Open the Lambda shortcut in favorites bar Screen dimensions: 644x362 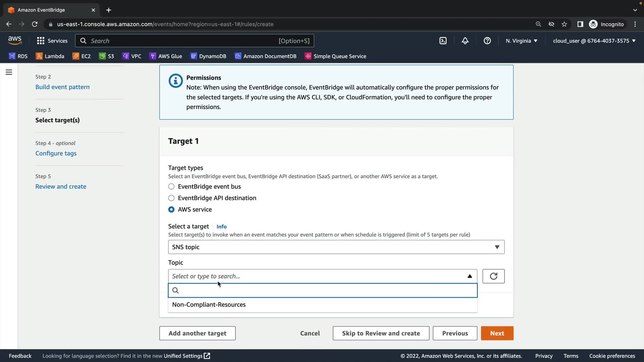(x=50, y=56)
